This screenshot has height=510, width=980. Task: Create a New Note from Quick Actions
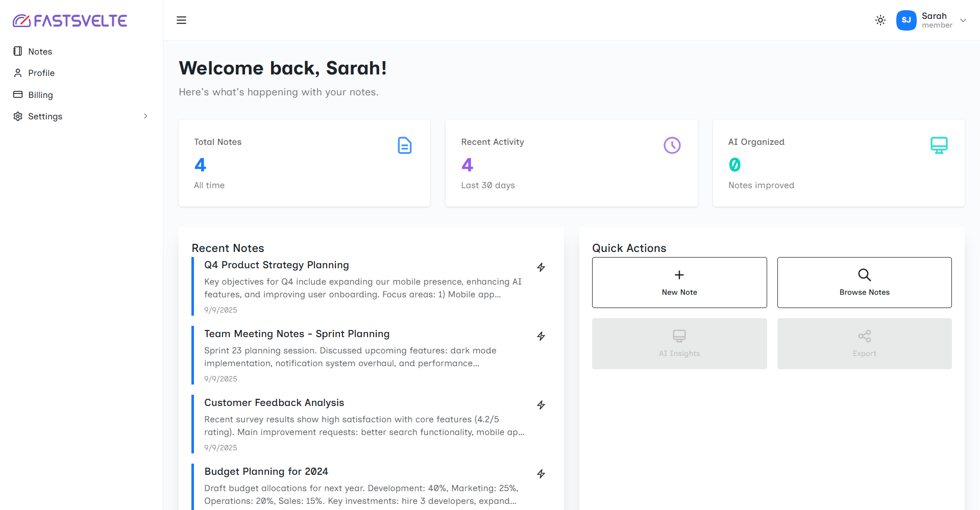679,283
